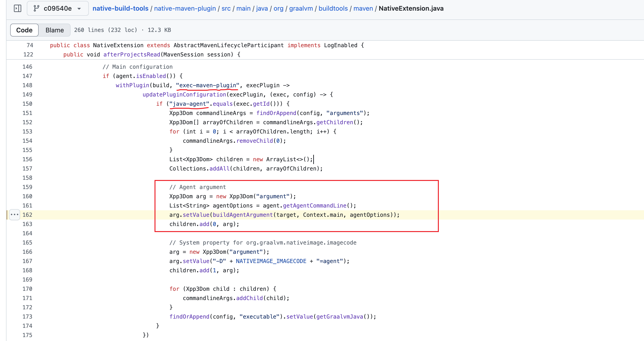Select line number 146
This screenshot has width=644, height=341.
[x=27, y=67]
